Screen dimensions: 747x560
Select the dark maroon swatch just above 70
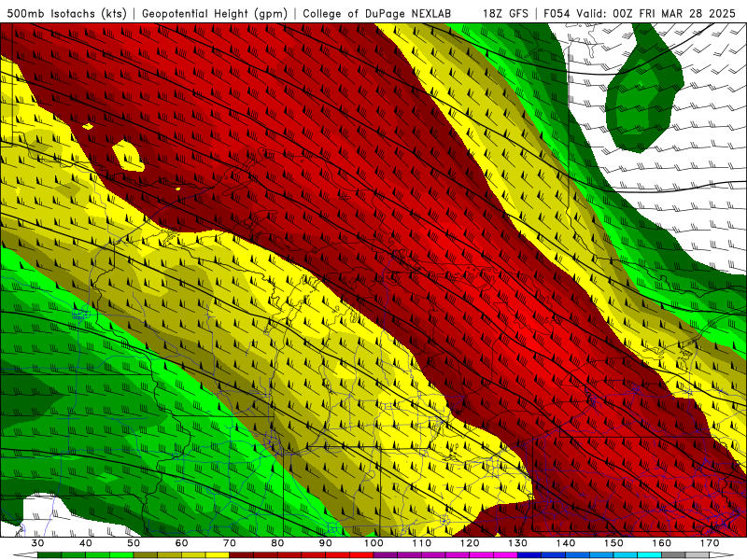pos(242,555)
